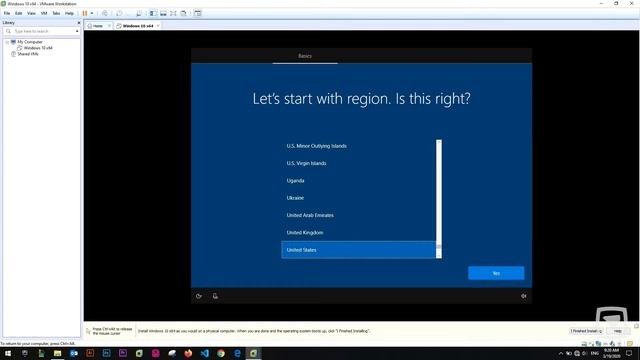Choose United Kingdom region
This screenshot has width=640, height=360.
click(358, 233)
